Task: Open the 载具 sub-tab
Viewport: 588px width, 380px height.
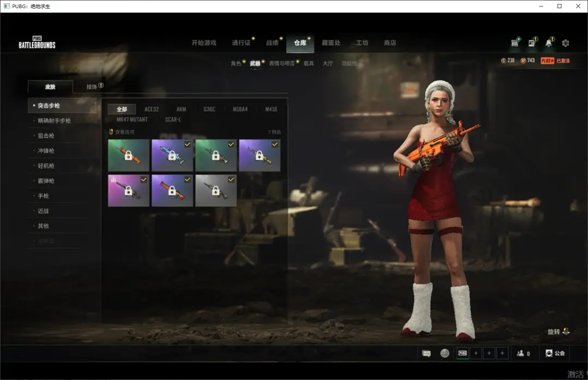Action: (309, 63)
